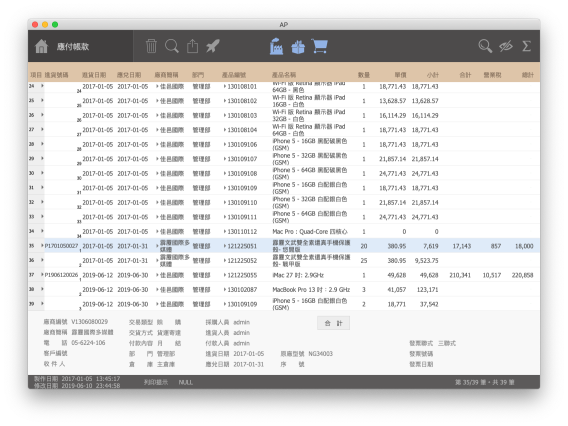Viewport: 568px width, 426px height.
Task: Click the 產品名稱 column header
Action: coord(284,75)
